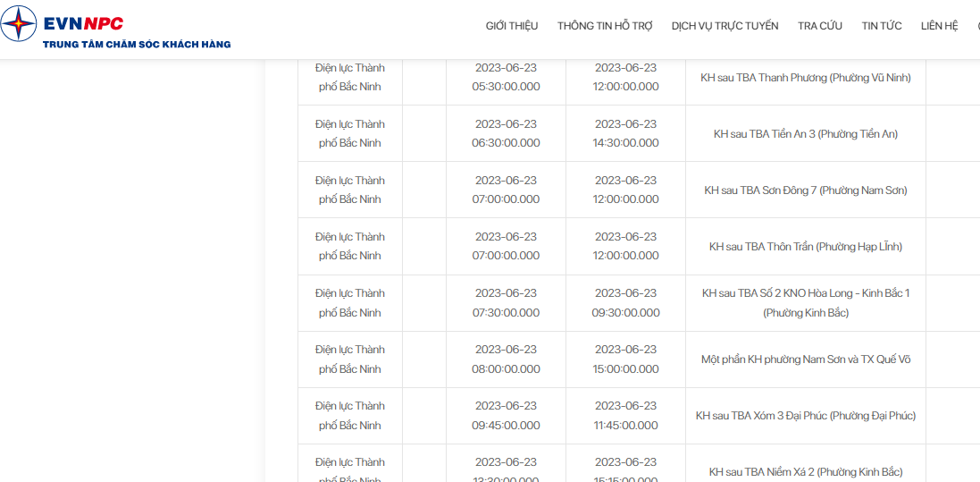980x482 pixels.
Task: Select the TBA Tiền An 3 row
Action: [639, 133]
